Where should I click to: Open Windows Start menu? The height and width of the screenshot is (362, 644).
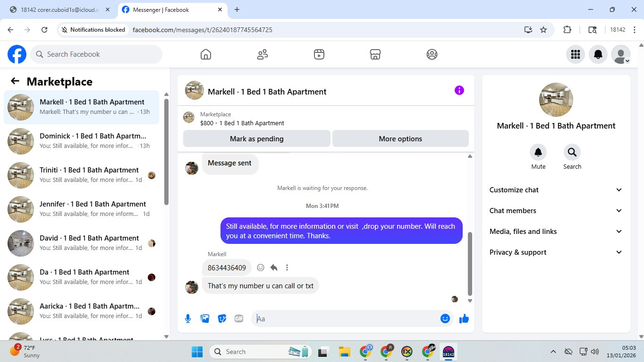[x=197, y=352]
